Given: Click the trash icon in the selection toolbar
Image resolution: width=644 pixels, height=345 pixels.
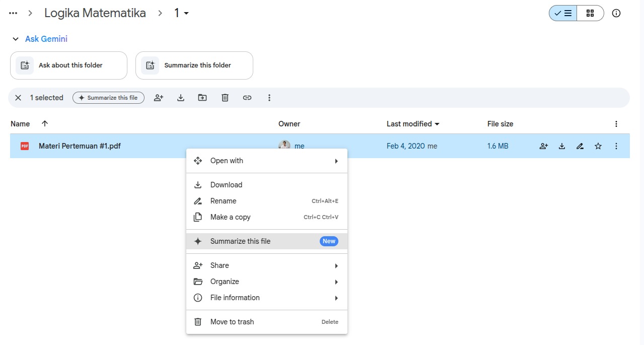Looking at the screenshot, I should click(x=225, y=98).
